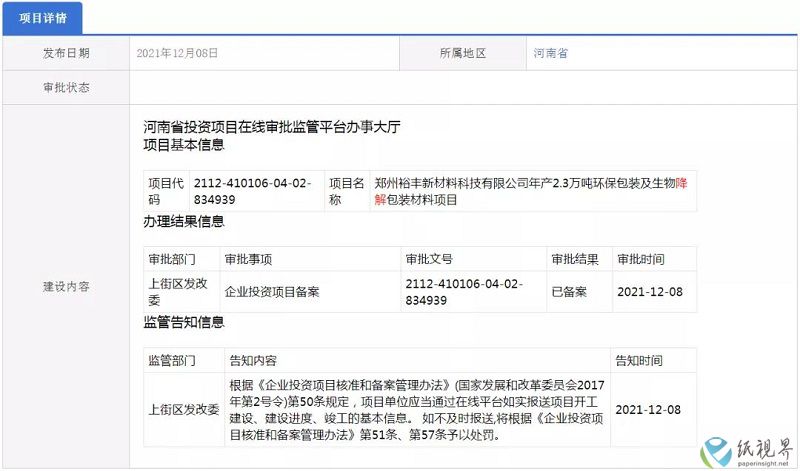
Task: Click the 发布日期 label cell
Action: [66, 53]
